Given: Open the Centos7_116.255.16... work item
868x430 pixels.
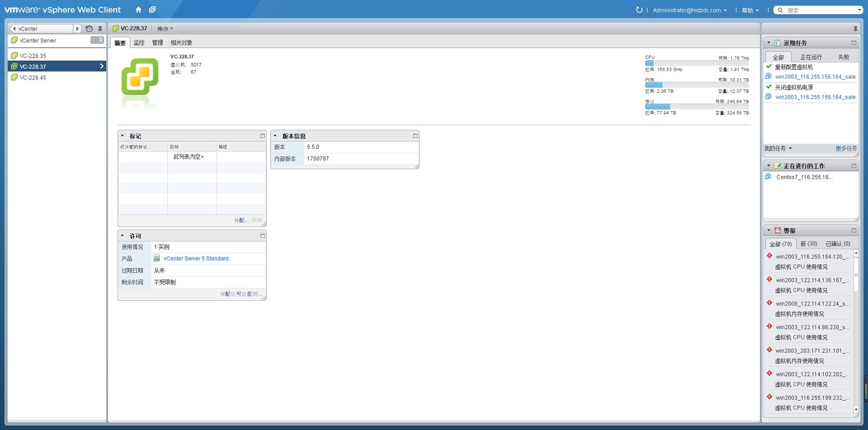Looking at the screenshot, I should coord(805,177).
